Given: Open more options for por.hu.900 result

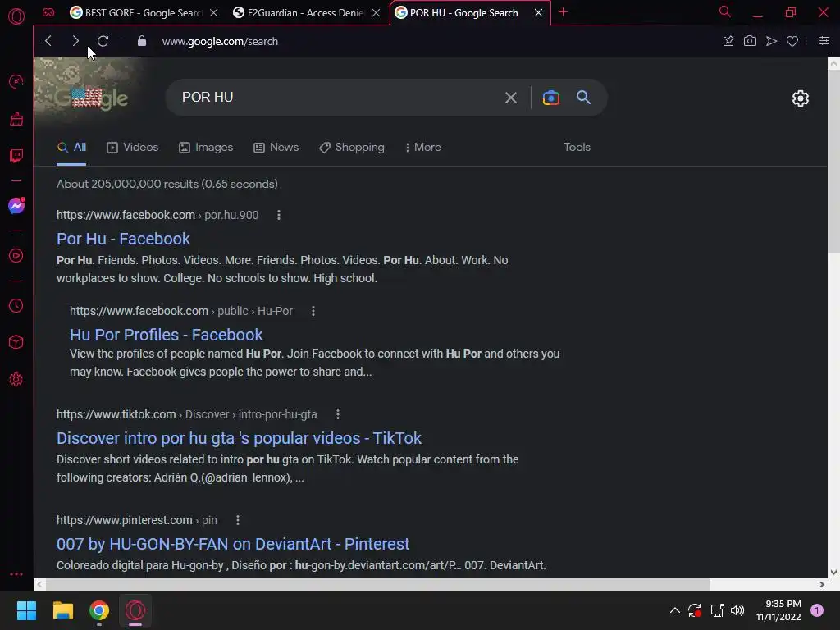Looking at the screenshot, I should click(x=279, y=215).
